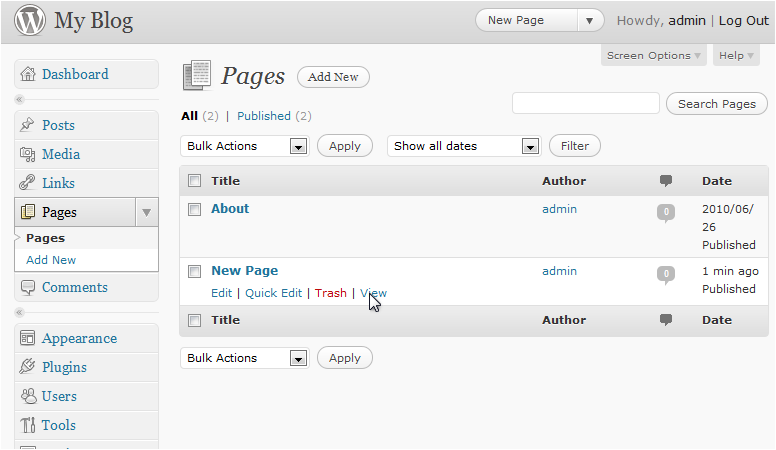This screenshot has width=776, height=450.
Task: Click the New Page button in header
Action: 527,21
